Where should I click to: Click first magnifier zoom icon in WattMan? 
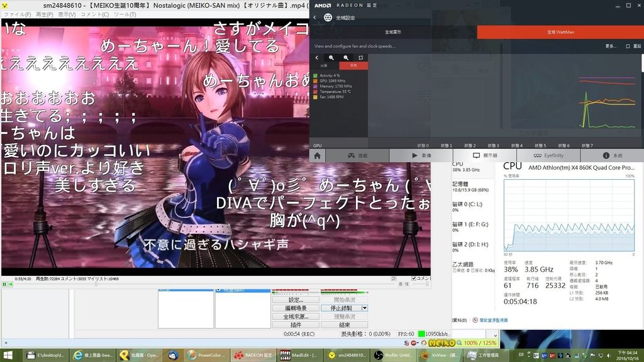click(x=331, y=58)
